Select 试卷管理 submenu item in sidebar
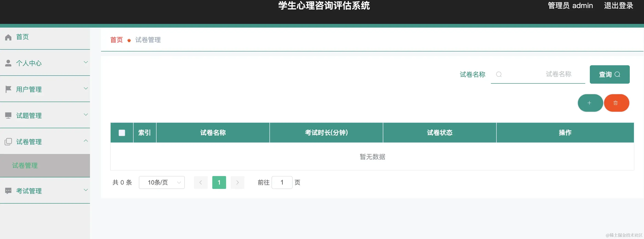This screenshot has width=644, height=239. click(25, 165)
